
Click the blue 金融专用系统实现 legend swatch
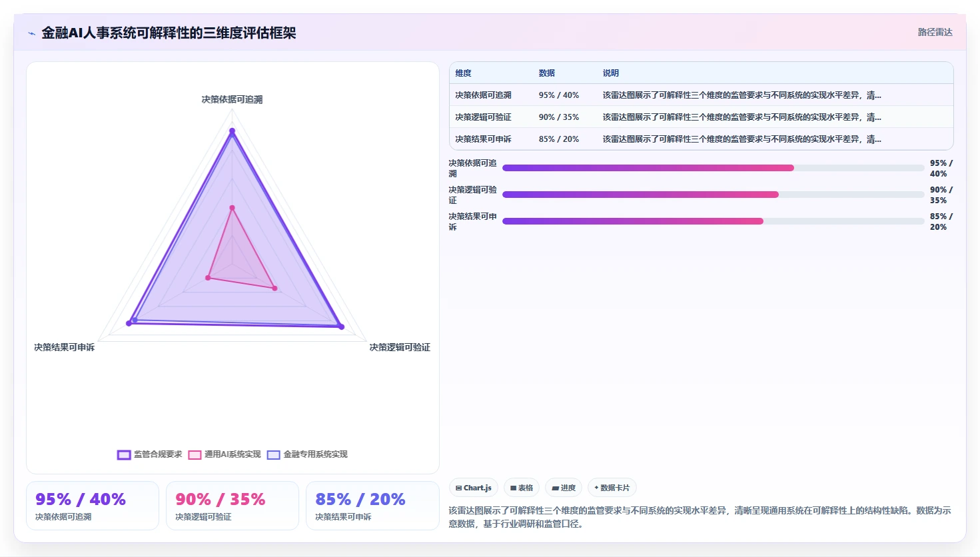click(x=274, y=455)
